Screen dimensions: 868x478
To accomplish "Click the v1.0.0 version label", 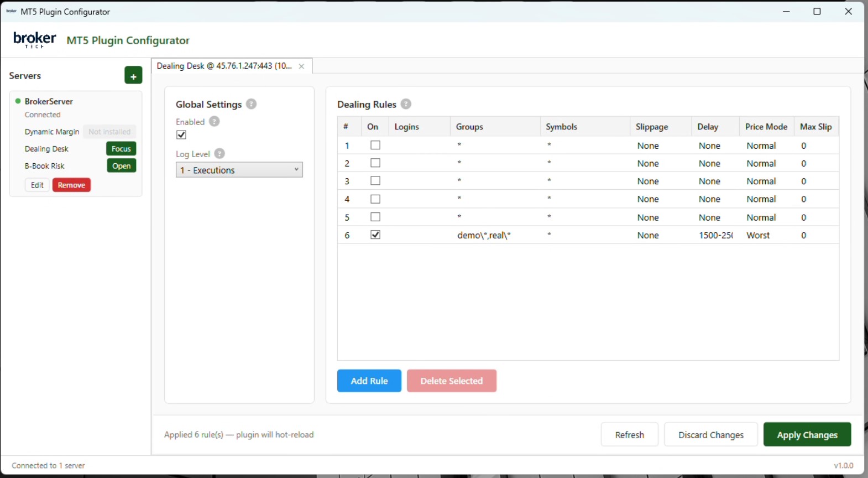I will [x=844, y=466].
